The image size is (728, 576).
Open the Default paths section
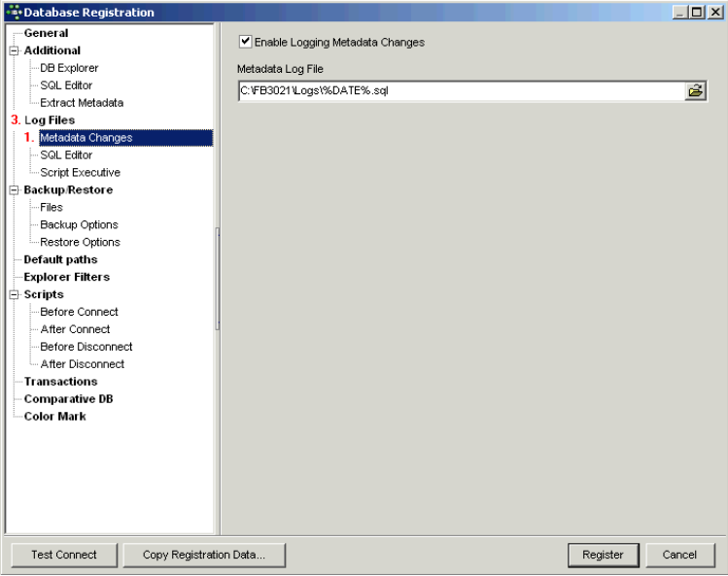click(x=60, y=260)
